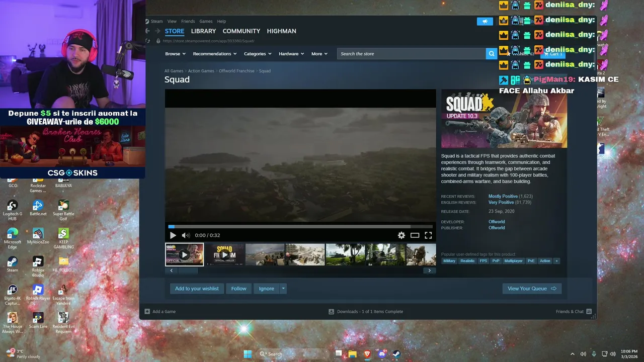Image resolution: width=644 pixels, height=362 pixels.
Task: Open Discord from the taskbar
Action: (x=381, y=354)
